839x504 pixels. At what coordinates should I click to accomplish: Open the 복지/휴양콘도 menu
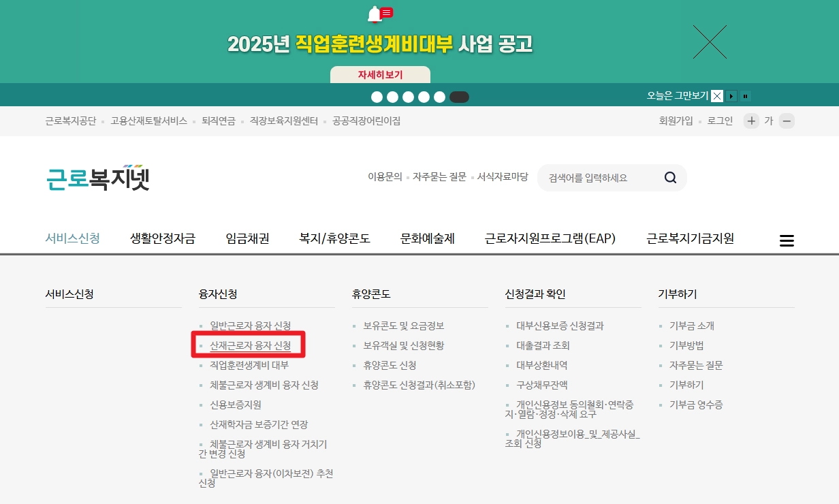click(335, 238)
